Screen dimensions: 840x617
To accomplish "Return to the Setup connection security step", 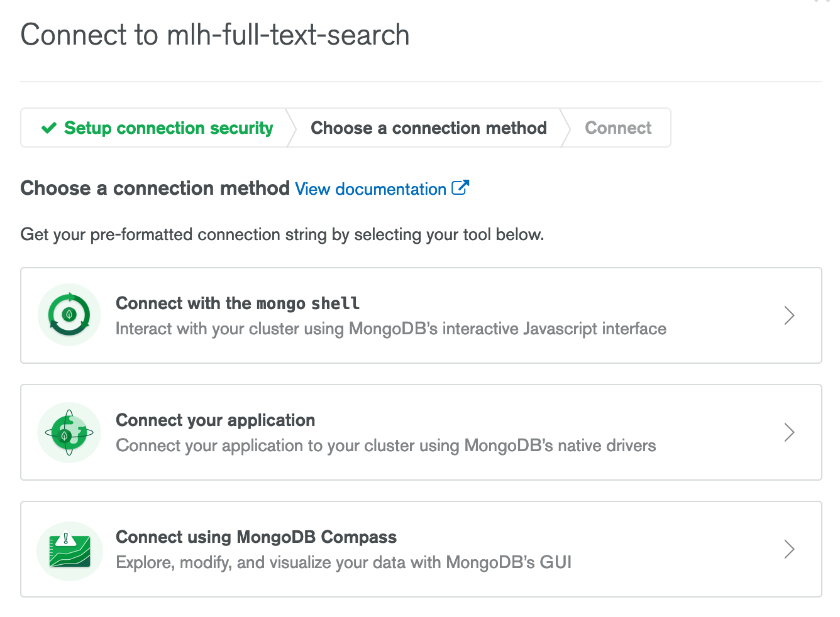I will [x=167, y=128].
